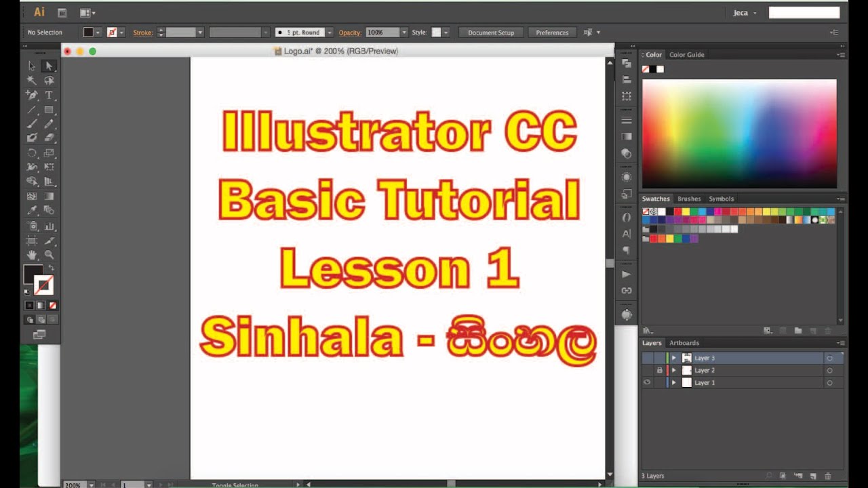Image resolution: width=868 pixels, height=488 pixels.
Task: Open the 5 pt. Round brush dropdown
Action: tap(330, 33)
